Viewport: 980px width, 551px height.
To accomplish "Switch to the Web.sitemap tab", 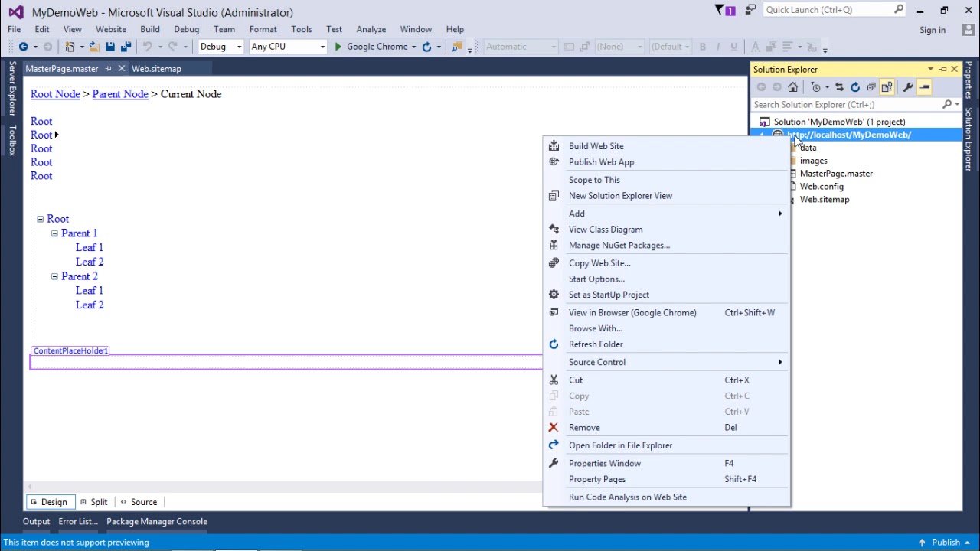I will point(156,69).
